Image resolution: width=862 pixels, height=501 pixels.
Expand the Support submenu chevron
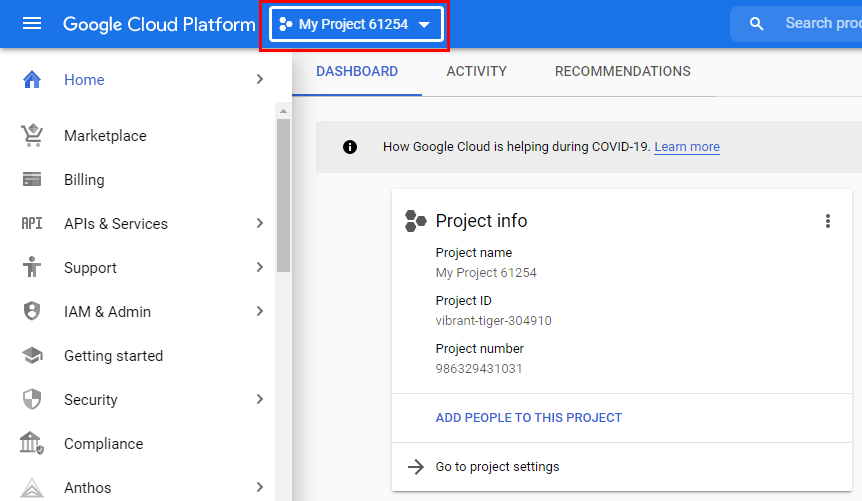point(260,267)
